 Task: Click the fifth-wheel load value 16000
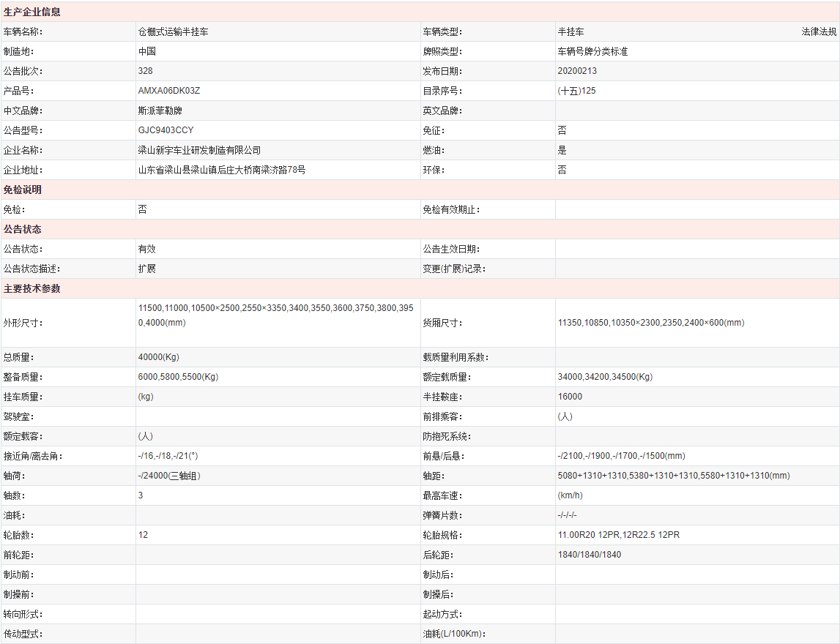click(x=570, y=397)
